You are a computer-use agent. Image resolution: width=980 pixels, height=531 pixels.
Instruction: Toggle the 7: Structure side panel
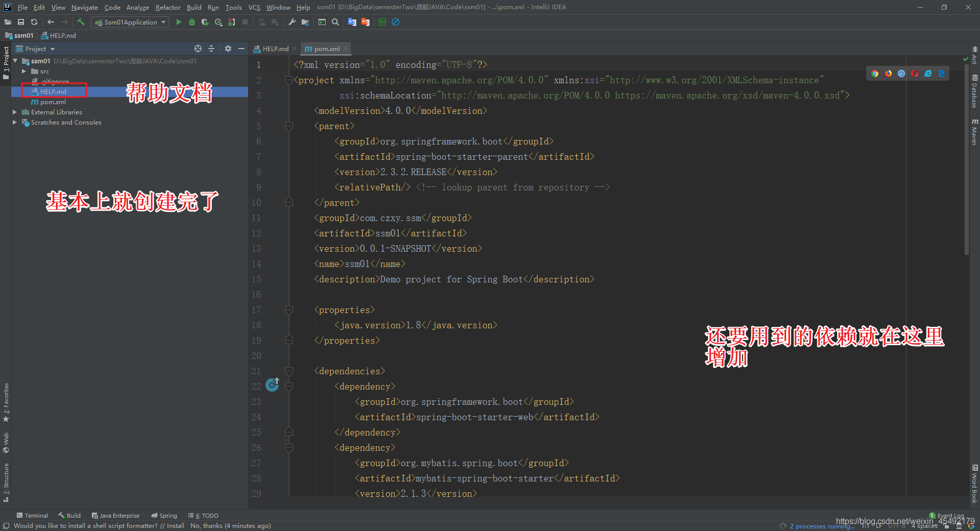click(6, 482)
